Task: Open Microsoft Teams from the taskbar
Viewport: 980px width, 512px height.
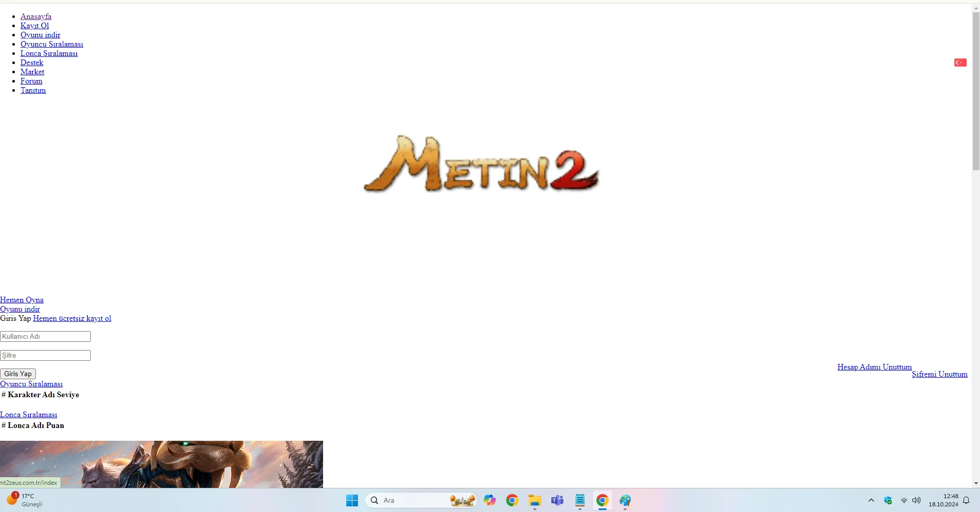Action: (557, 500)
